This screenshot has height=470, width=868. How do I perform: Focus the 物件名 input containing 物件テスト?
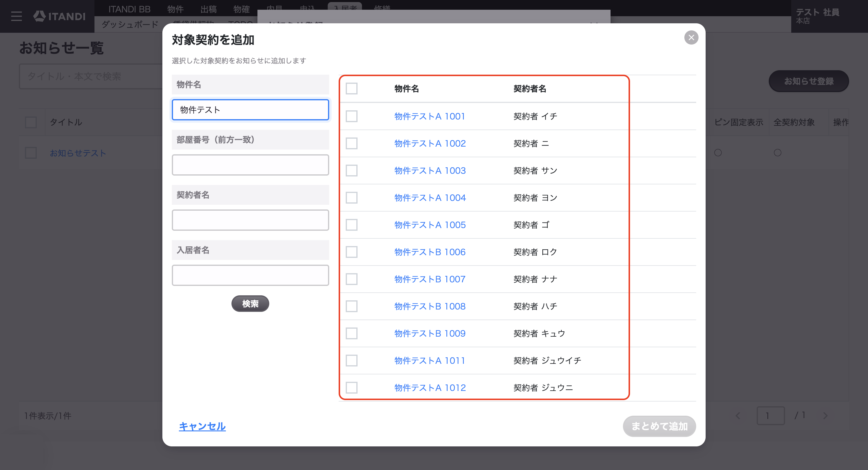point(250,110)
